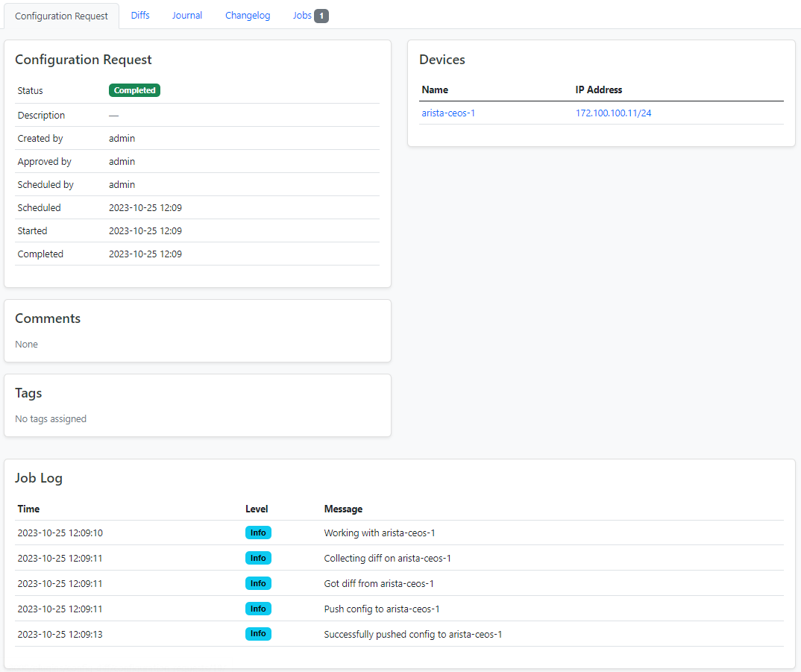Click the Completed date value
801x672 pixels.
tap(145, 254)
